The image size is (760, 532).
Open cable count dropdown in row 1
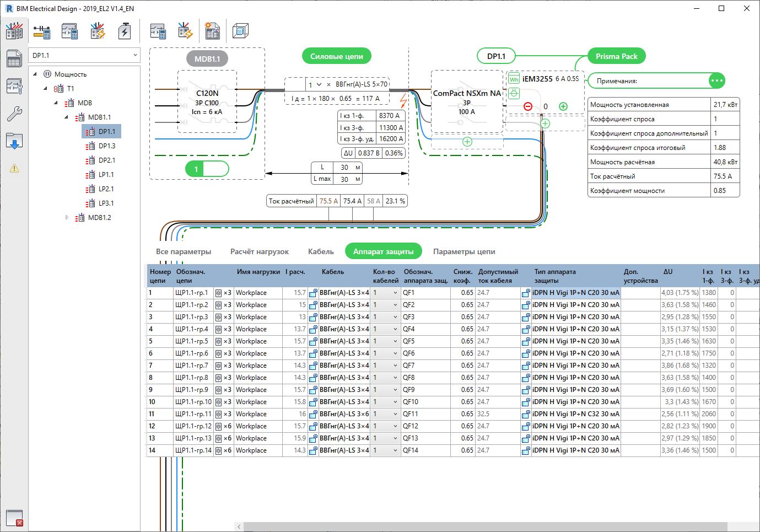(385, 293)
